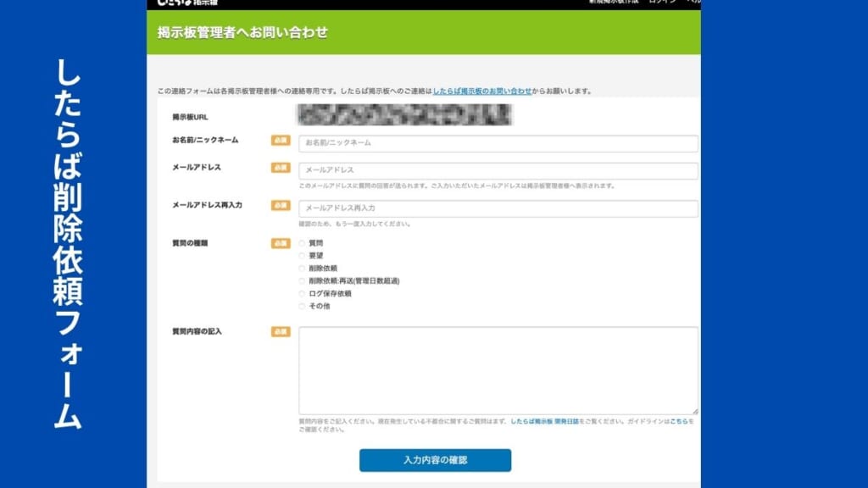Click the したらば掲示板 logo in header
This screenshot has height=488, width=868.
(x=187, y=3)
